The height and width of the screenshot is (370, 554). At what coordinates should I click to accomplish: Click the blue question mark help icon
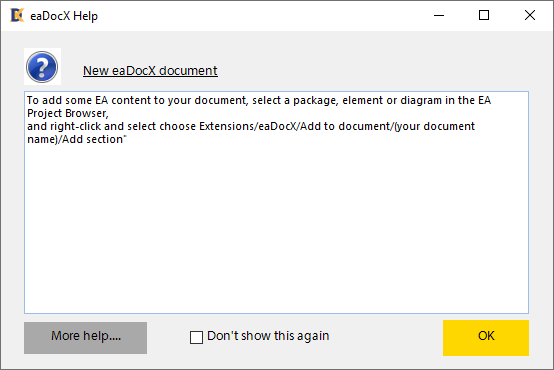[42, 67]
